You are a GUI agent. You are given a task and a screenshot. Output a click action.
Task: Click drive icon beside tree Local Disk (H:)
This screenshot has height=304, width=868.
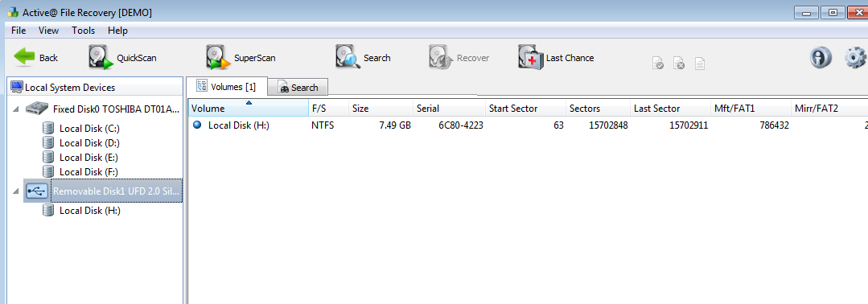[48, 211]
